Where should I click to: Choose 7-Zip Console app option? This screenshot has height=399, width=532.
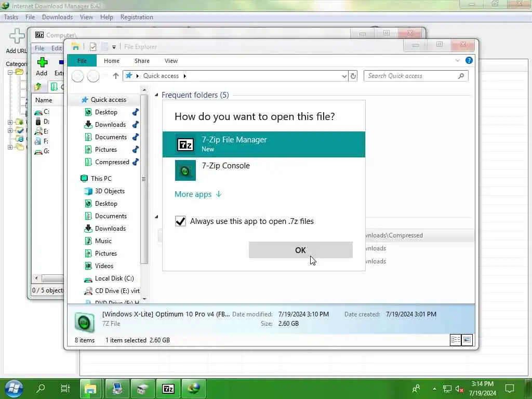click(263, 170)
